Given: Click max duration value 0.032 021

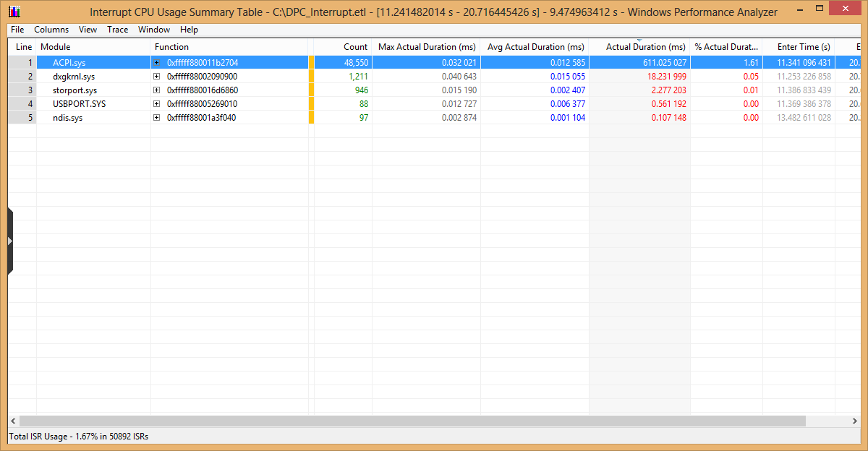Looking at the screenshot, I should point(459,63).
